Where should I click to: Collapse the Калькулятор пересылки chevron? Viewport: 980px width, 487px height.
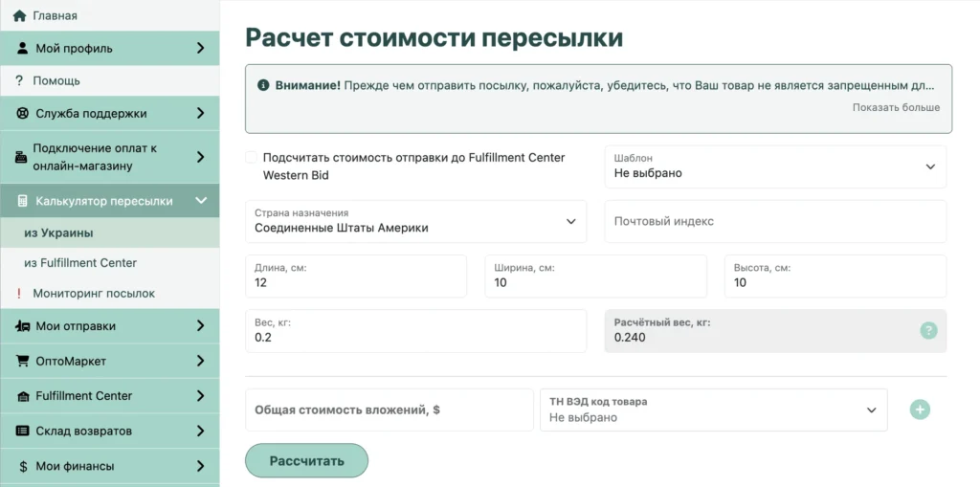(x=201, y=201)
